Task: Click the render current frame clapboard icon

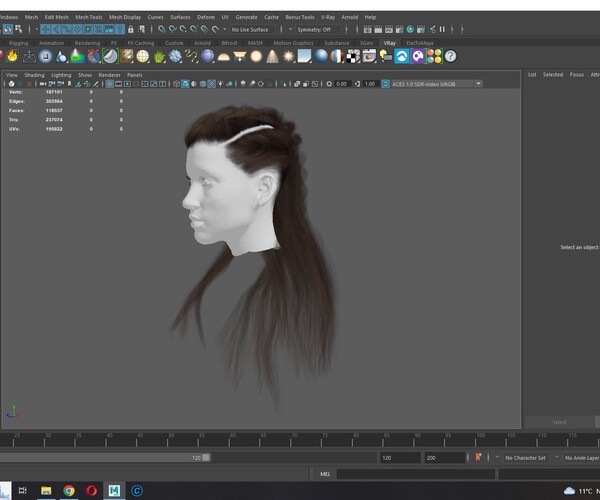Action: [378, 29]
